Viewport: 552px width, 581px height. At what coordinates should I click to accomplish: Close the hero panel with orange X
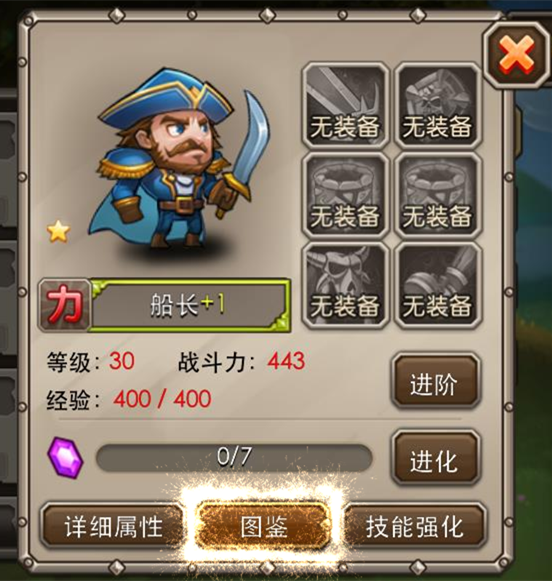click(x=516, y=55)
